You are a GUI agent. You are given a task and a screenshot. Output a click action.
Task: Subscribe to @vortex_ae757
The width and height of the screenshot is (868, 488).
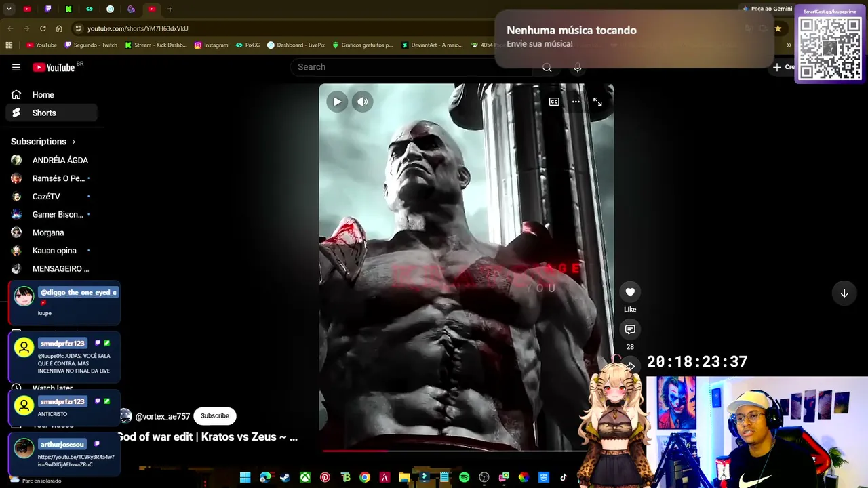214,416
